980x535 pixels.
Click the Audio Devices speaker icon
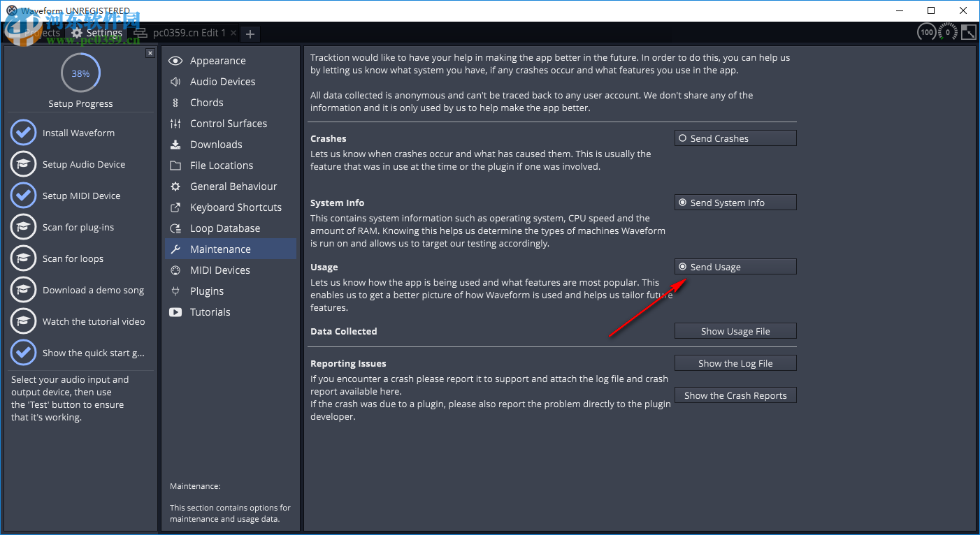[175, 82]
